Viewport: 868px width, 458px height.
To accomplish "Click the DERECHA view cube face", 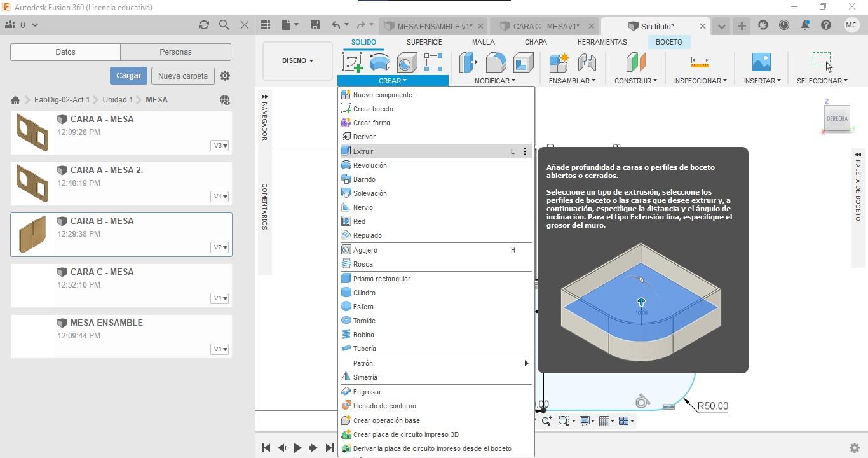I will (x=837, y=118).
